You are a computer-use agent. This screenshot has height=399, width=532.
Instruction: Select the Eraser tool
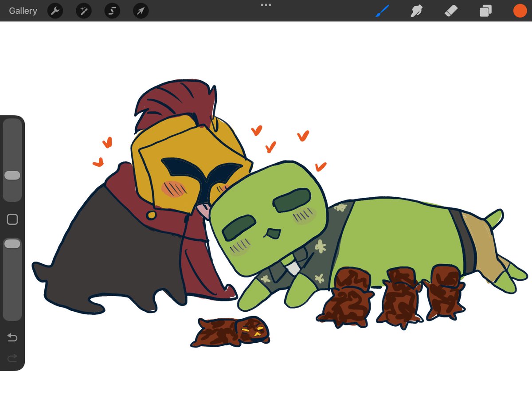tap(451, 11)
